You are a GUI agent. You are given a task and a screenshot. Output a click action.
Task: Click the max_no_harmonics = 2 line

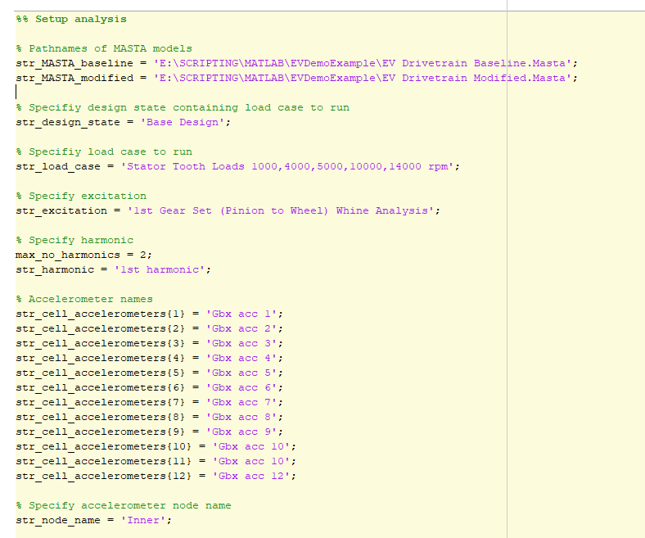pos(84,255)
